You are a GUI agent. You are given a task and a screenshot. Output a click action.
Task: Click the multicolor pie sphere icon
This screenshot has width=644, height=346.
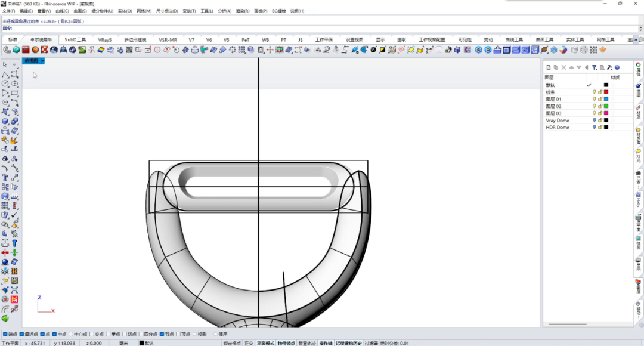click(563, 50)
